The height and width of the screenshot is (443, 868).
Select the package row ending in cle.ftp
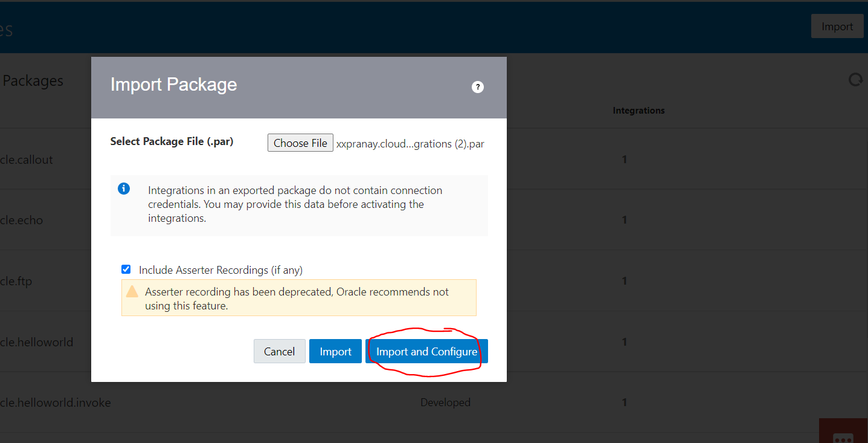(434, 281)
